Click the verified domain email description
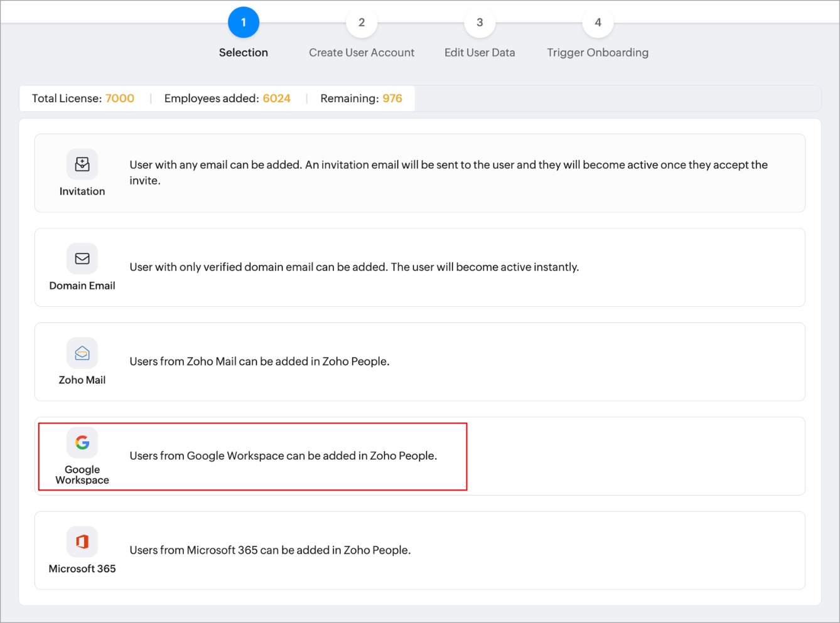840x623 pixels. [354, 267]
